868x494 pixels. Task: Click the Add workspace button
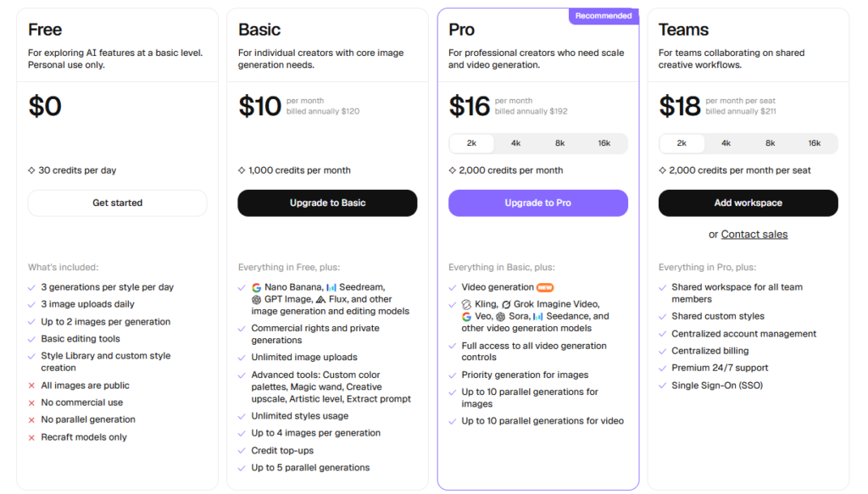(x=748, y=203)
